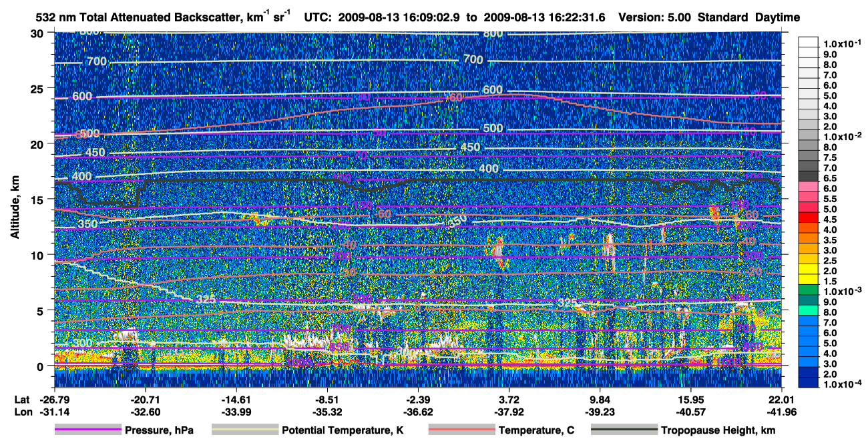Select the 'Potential Temperature, K' legend label

[x=343, y=430]
